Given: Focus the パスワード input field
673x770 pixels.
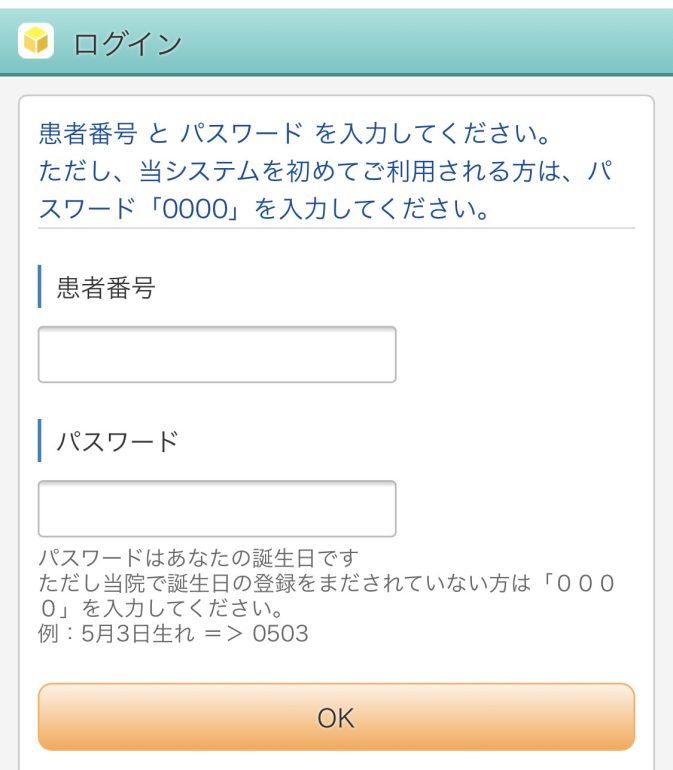Looking at the screenshot, I should 217,508.
